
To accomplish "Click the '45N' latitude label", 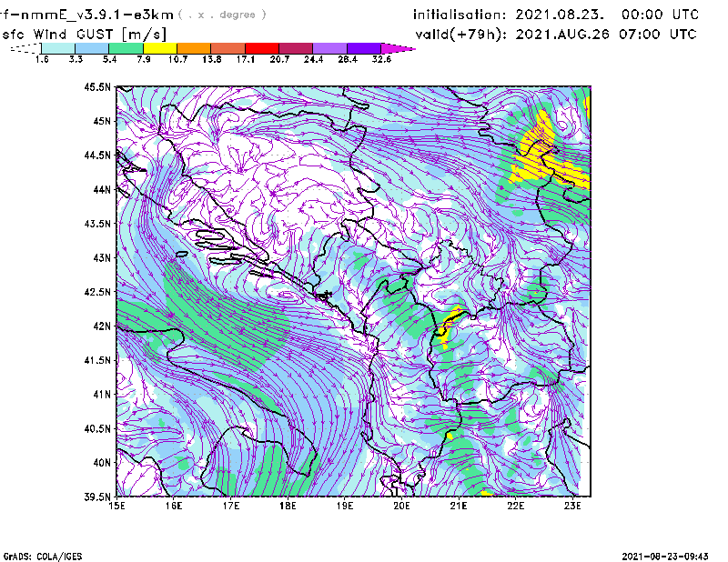I will pos(102,121).
